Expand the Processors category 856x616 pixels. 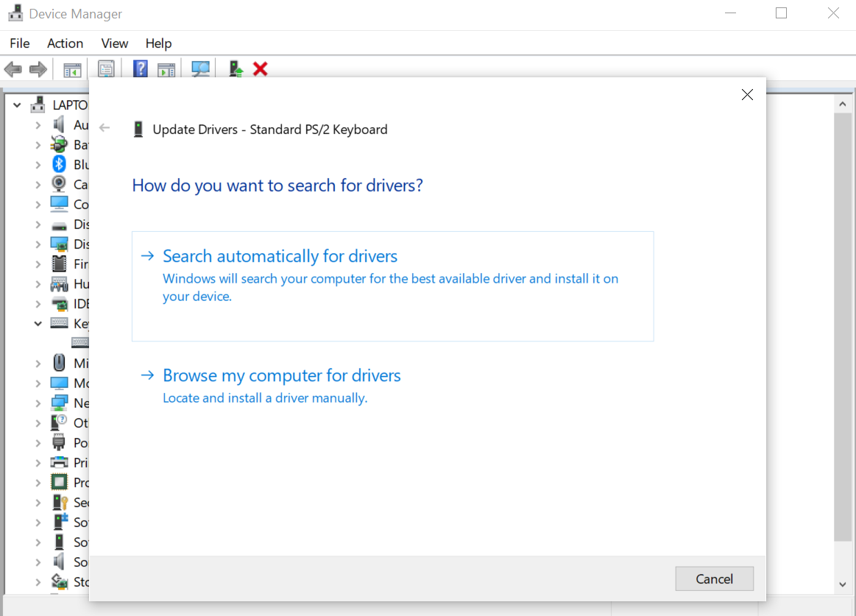coord(38,483)
